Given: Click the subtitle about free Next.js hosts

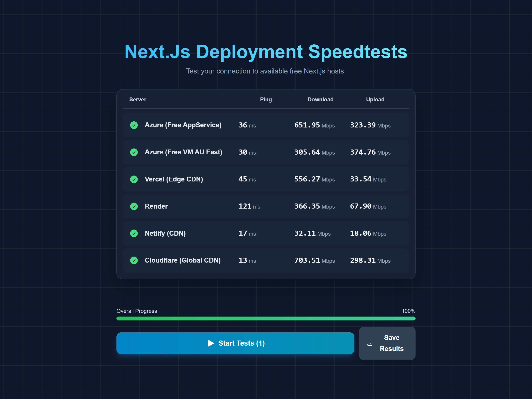Looking at the screenshot, I should (x=266, y=71).
